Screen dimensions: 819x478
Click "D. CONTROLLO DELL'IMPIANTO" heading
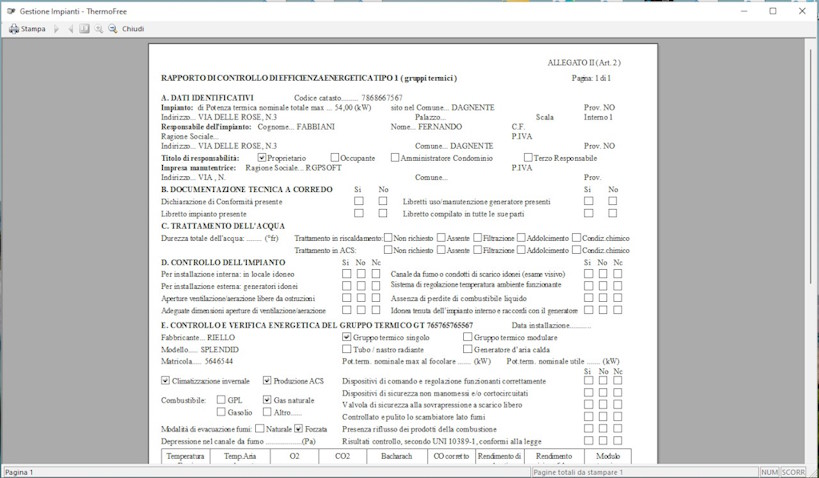[223, 262]
